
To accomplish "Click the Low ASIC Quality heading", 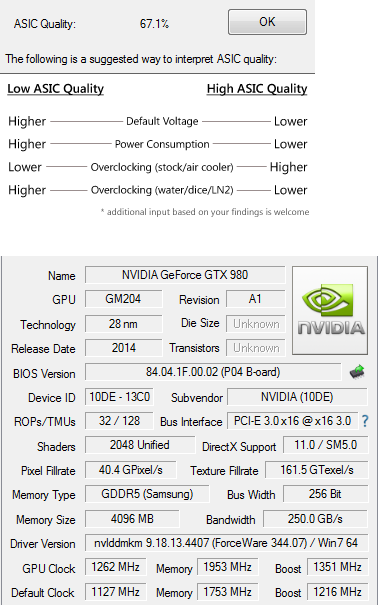I will [x=56, y=89].
